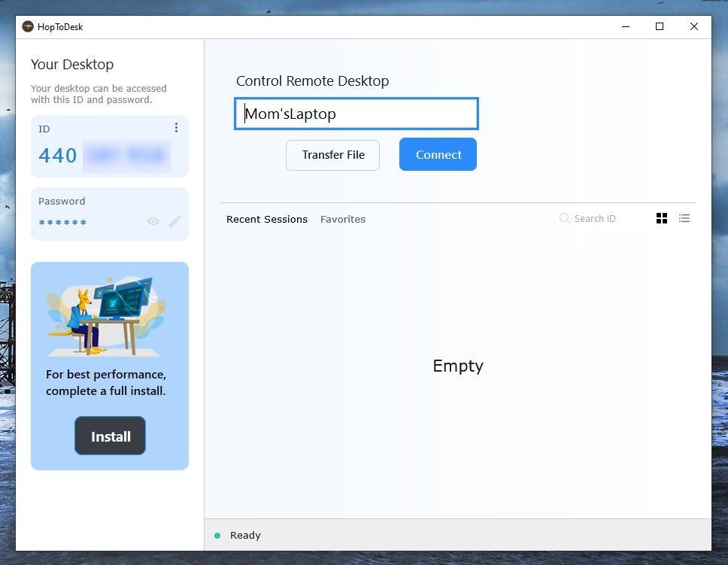Click the Empty label in sessions area
728x565 pixels.
pos(457,366)
